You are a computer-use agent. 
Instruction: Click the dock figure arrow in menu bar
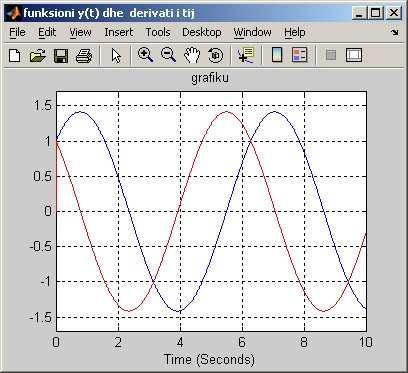pos(395,32)
